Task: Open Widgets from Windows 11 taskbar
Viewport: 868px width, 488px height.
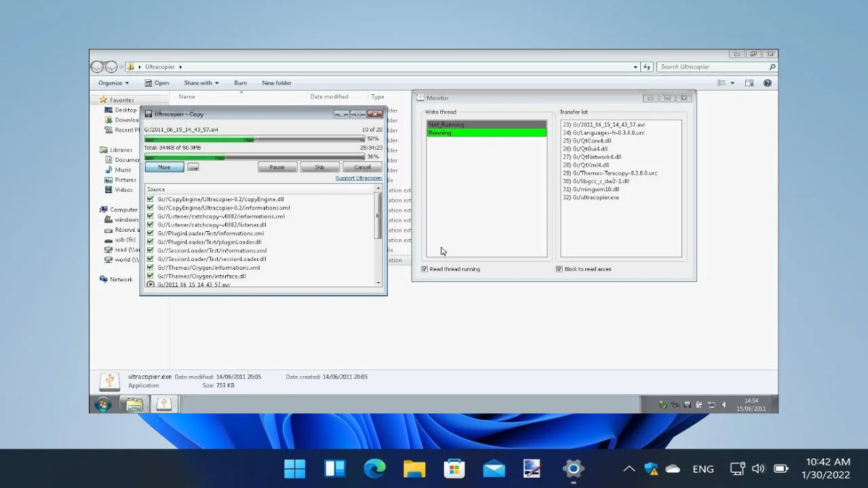Action: (x=335, y=468)
